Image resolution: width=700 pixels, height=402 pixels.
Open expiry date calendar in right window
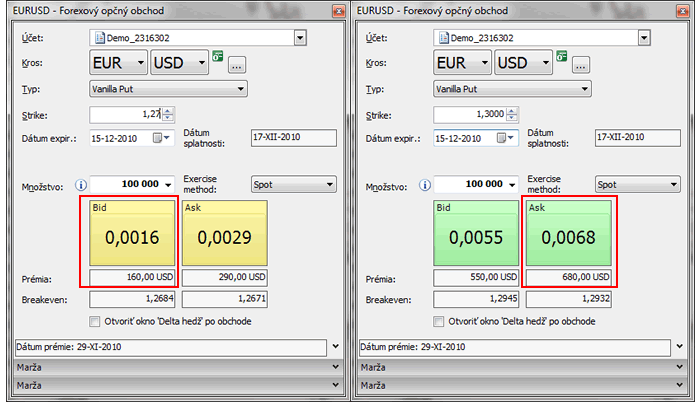click(506, 138)
